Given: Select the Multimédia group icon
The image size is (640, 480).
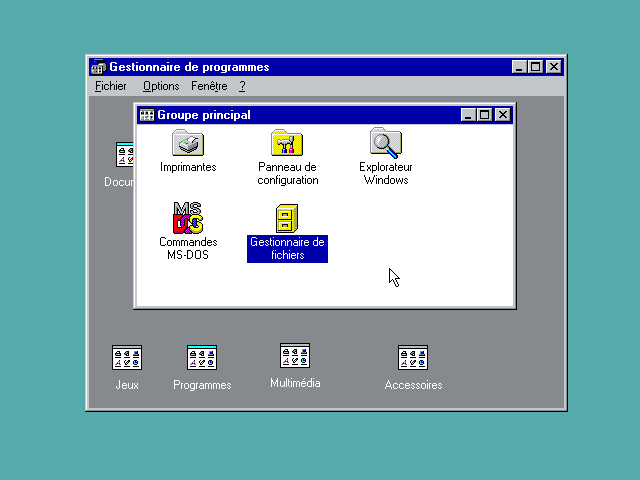Looking at the screenshot, I should tap(295, 356).
